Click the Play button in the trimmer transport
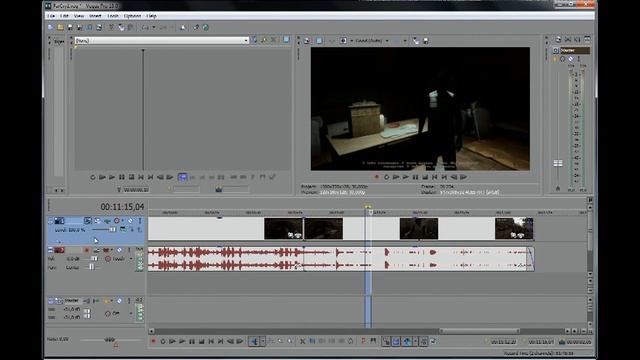 pyautogui.click(x=112, y=177)
